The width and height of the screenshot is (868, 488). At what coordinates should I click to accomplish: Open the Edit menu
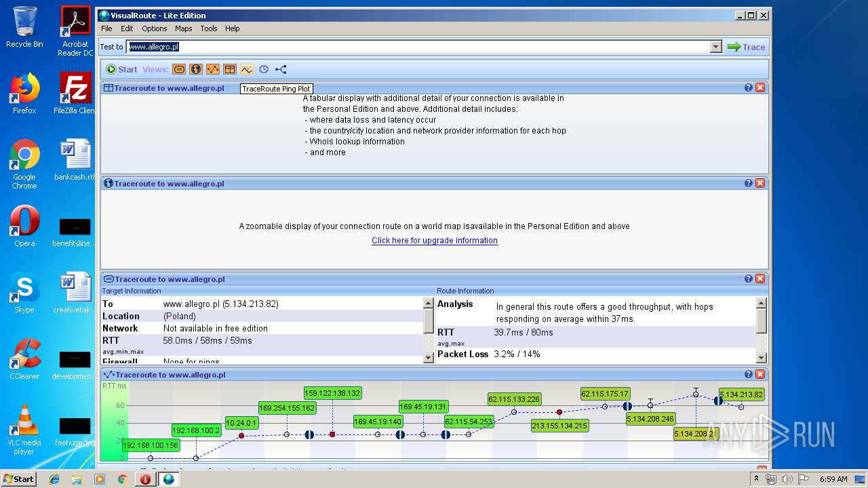pyautogui.click(x=127, y=28)
